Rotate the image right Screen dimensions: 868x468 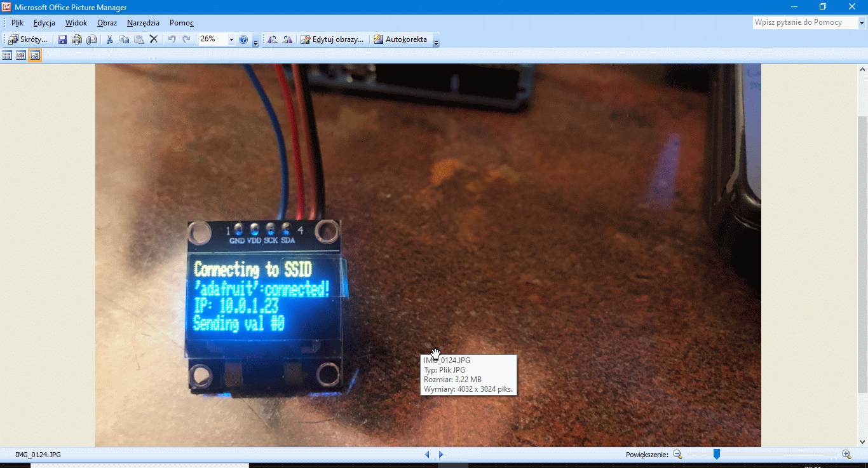[287, 39]
